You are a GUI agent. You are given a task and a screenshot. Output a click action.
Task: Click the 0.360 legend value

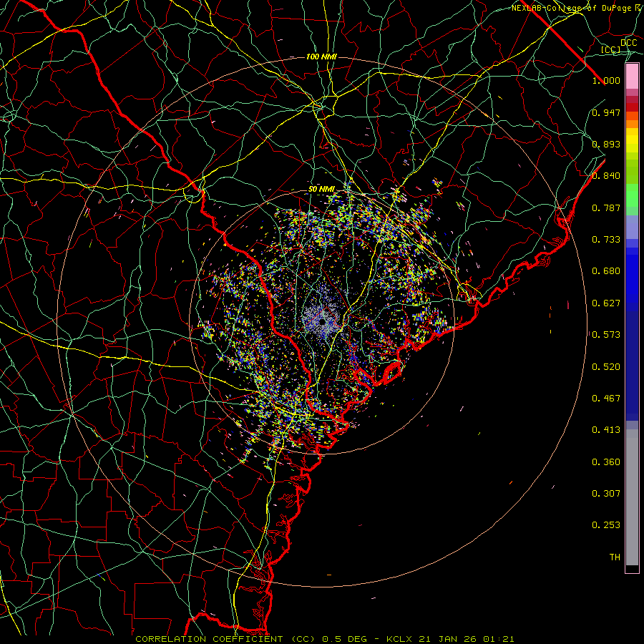(606, 462)
